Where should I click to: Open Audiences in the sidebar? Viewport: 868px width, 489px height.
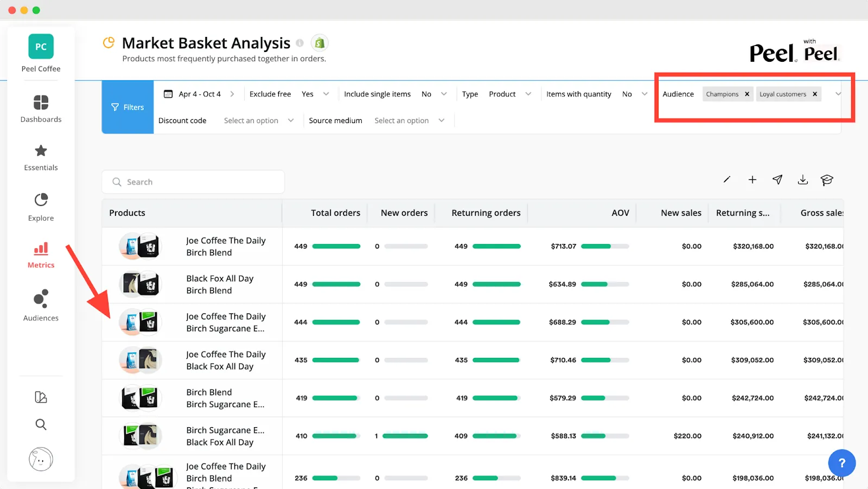click(41, 306)
